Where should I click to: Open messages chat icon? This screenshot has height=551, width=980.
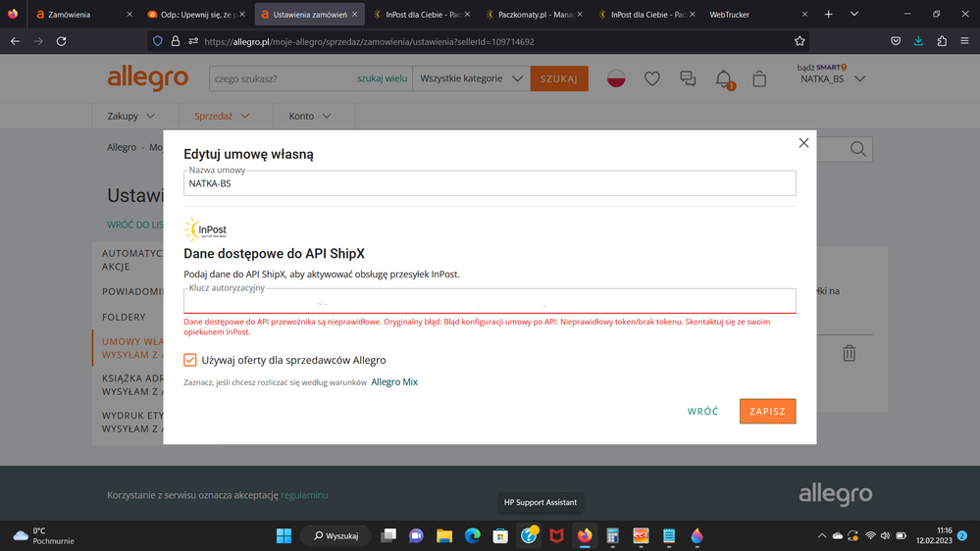click(x=688, y=78)
